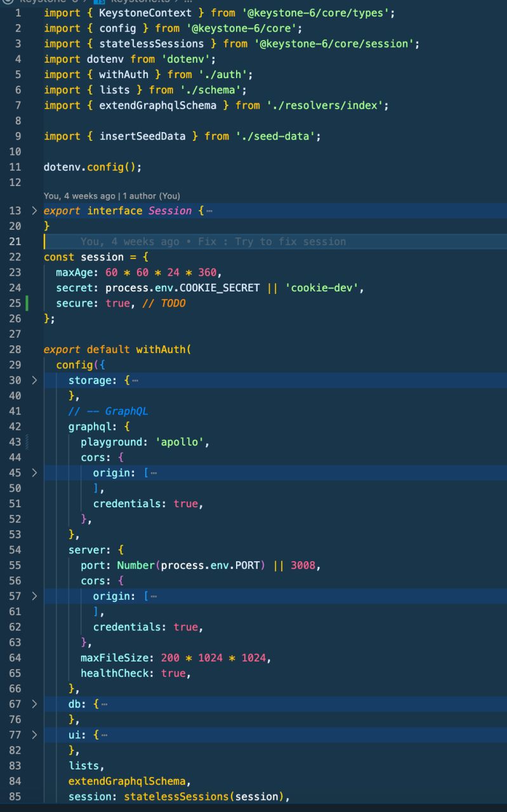Click the 'cookie-dev' string
The height and width of the screenshot is (812, 507).
(x=321, y=288)
